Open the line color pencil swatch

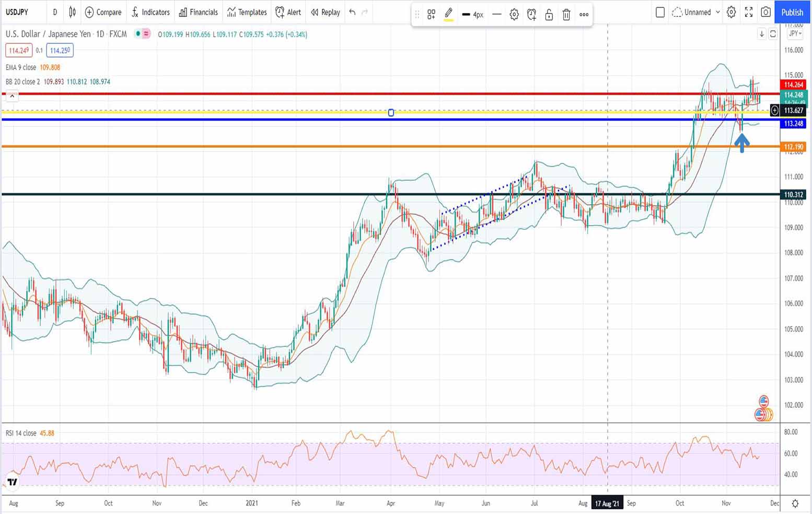[448, 15]
